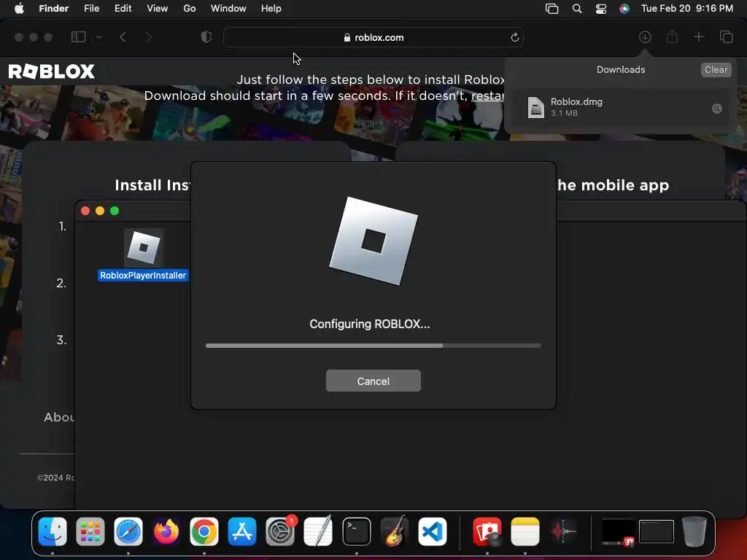
Task: Open the Finder menu
Action: point(53,9)
